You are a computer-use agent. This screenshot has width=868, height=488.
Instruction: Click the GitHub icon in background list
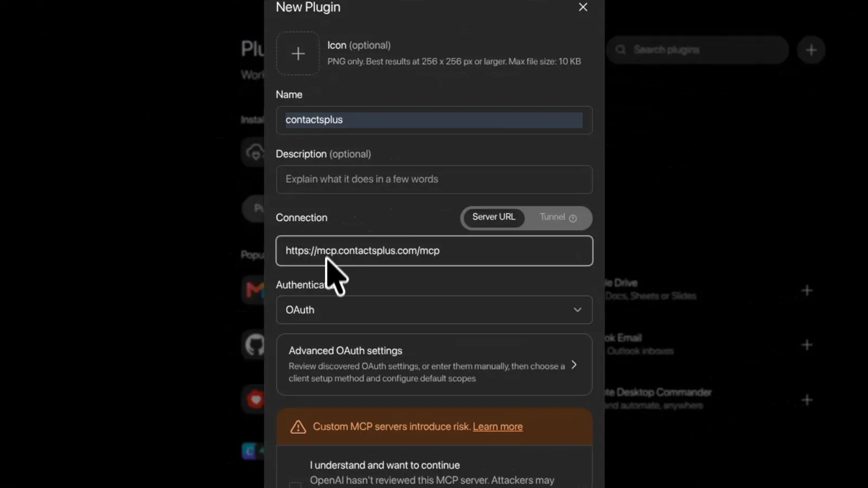254,344
